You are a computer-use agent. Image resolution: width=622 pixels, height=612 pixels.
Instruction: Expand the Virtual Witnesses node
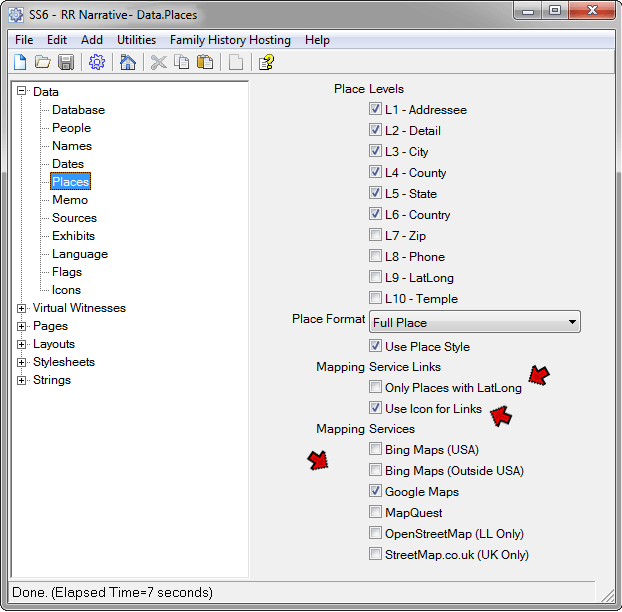[x=21, y=308]
